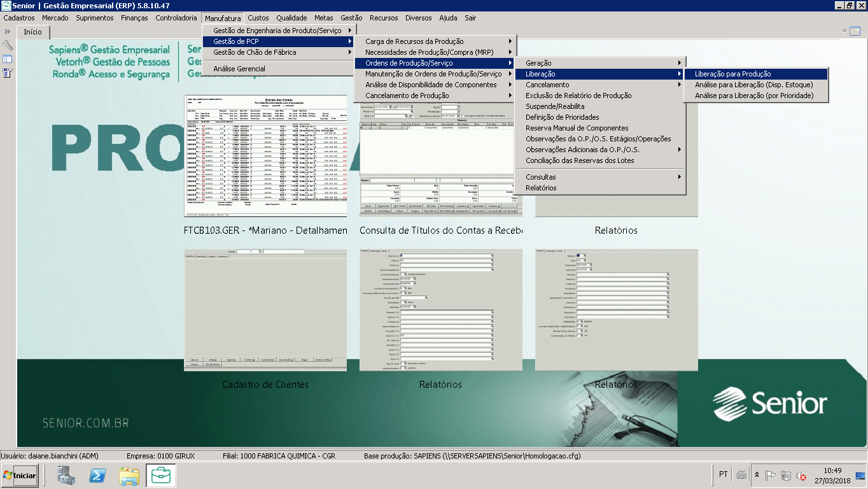The image size is (868, 489).
Task: Choose Análise Gerencial menu entry
Action: pyautogui.click(x=278, y=69)
